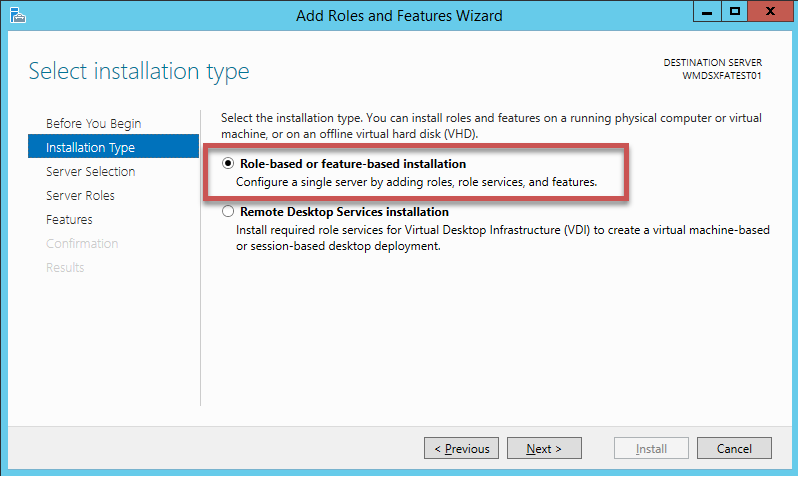This screenshot has width=798, height=477.
Task: Choose Remote Desktop Services installation radio button
Action: [229, 212]
